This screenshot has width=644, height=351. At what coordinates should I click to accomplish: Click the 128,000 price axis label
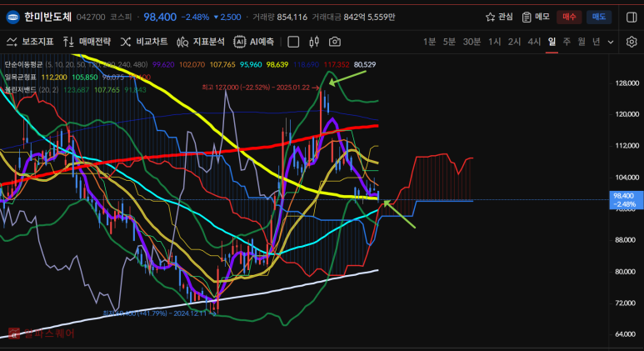pos(627,83)
